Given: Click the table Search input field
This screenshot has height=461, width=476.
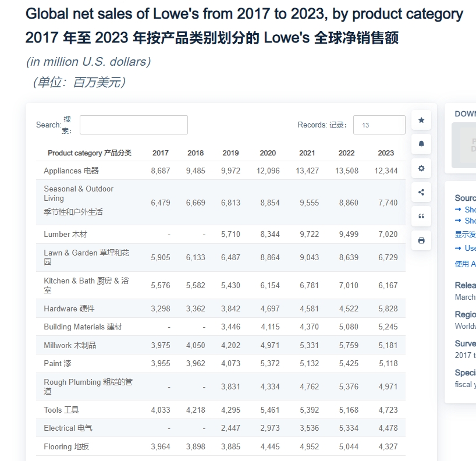Looking at the screenshot, I should (x=133, y=125).
